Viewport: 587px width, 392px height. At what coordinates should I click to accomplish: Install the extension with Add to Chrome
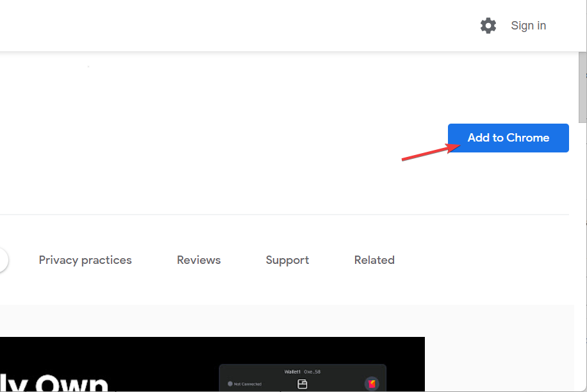[508, 138]
